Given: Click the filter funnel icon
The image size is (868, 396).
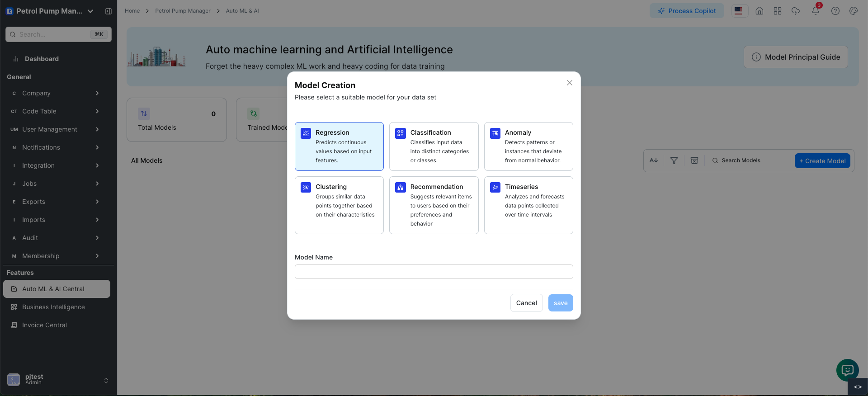Looking at the screenshot, I should (674, 160).
